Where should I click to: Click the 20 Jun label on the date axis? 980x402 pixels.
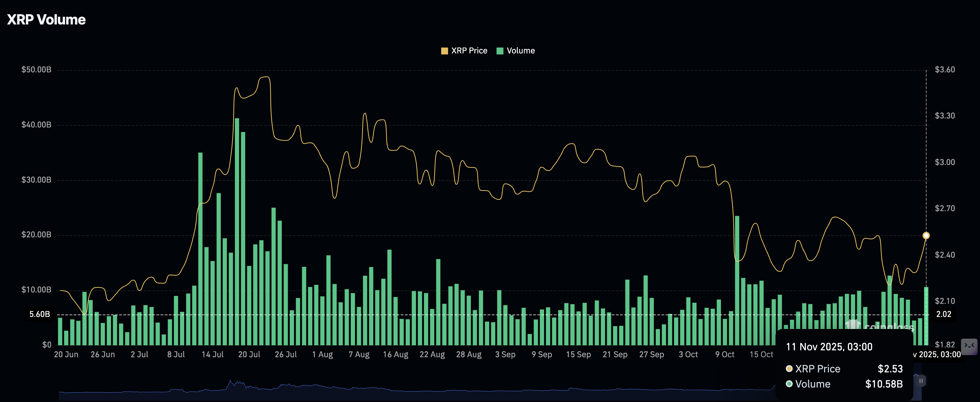click(66, 354)
